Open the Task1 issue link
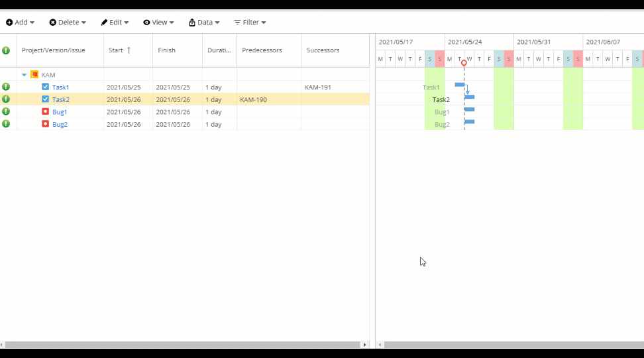 click(x=61, y=88)
